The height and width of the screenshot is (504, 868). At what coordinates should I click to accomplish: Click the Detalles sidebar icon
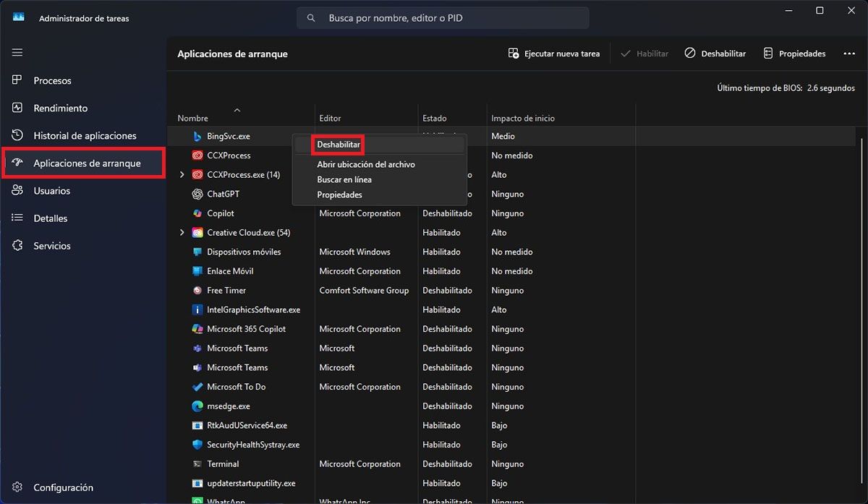coord(17,218)
